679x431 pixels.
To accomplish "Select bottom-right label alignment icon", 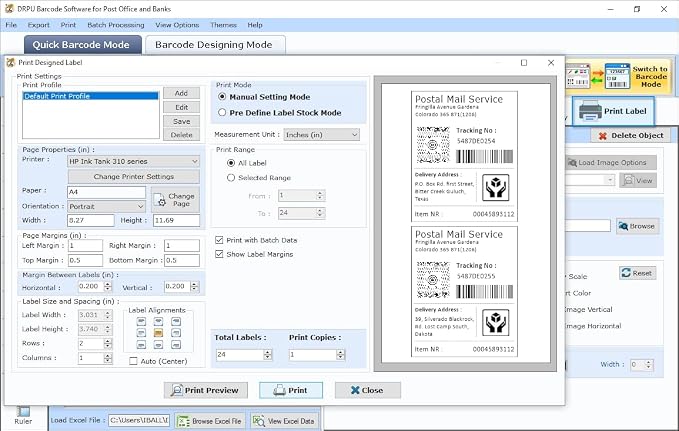I will coord(175,345).
